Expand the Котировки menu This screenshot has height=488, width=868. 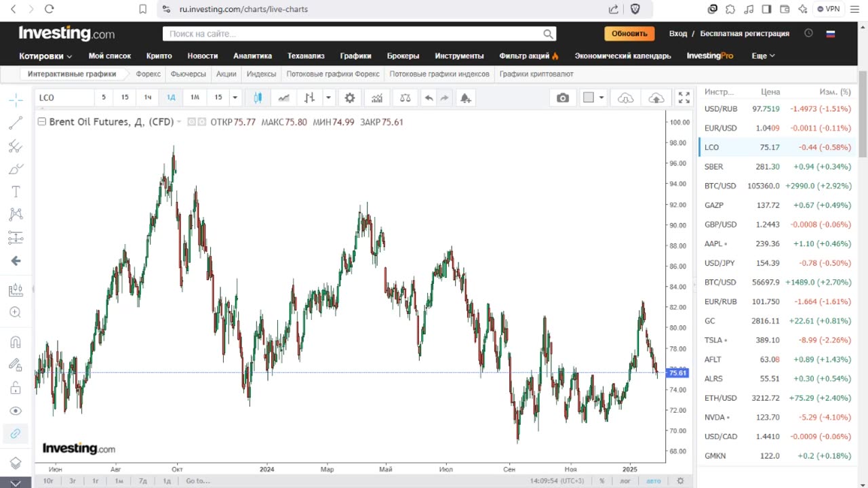[x=45, y=56]
